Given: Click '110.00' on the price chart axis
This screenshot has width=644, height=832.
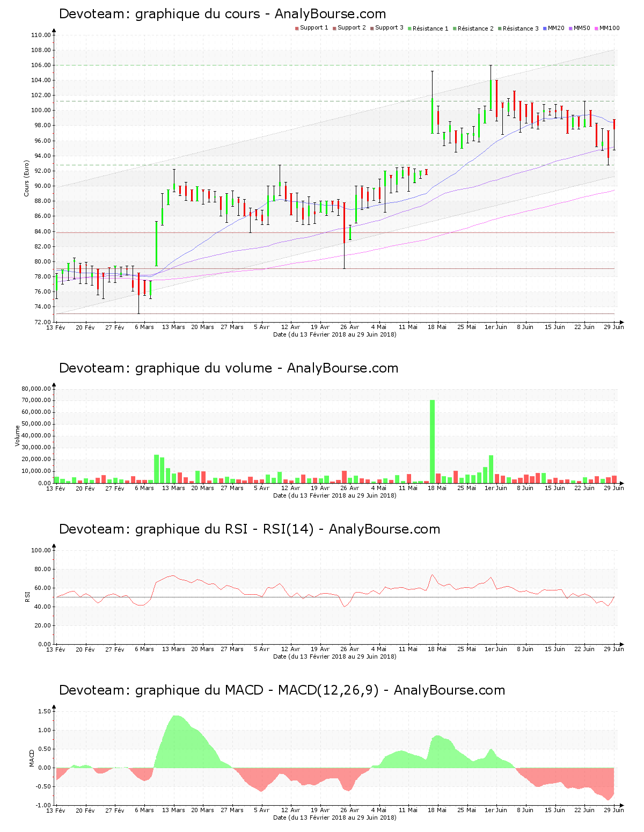Looking at the screenshot, I should coord(41,35).
